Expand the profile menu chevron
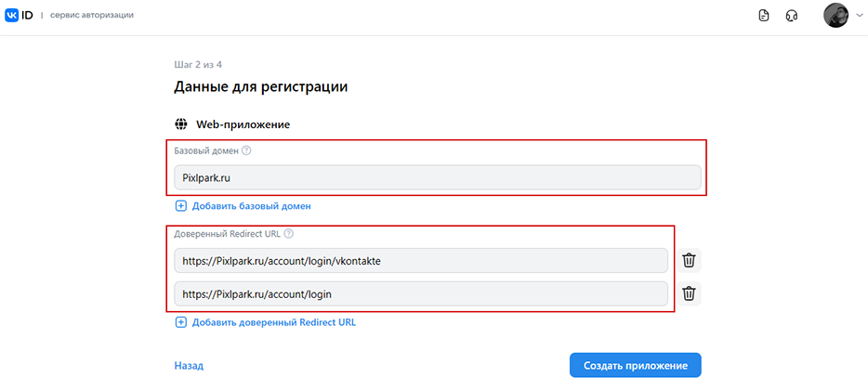This screenshot has height=390, width=868. (x=859, y=16)
